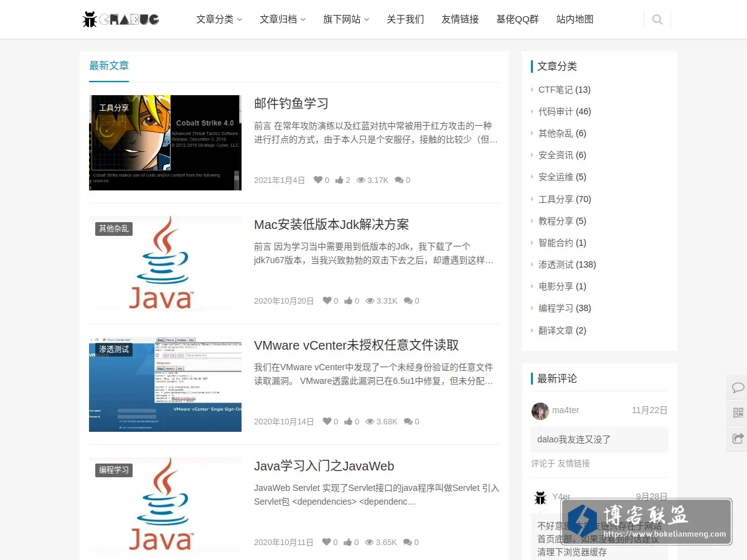Open comments icon for Mac安装低版本Jdk post

point(408,301)
